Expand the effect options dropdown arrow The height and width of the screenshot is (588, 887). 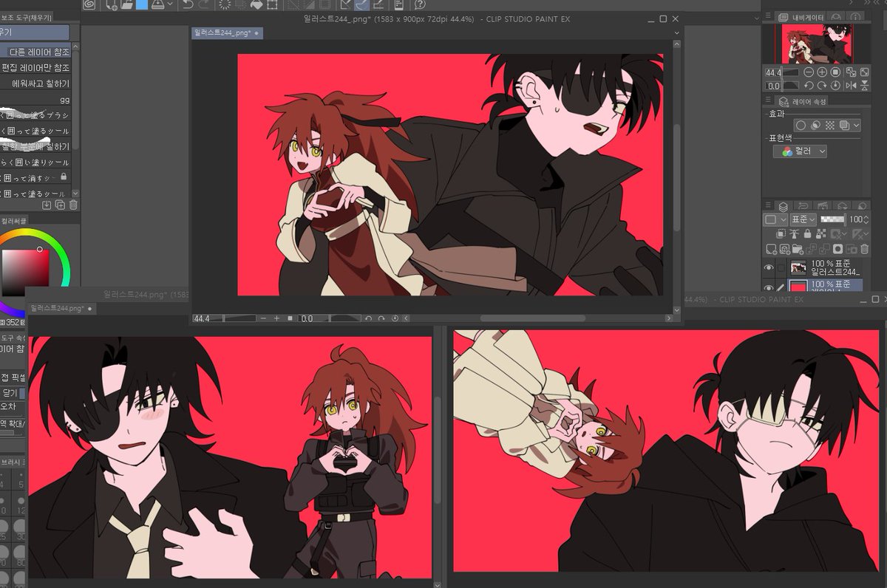(856, 126)
